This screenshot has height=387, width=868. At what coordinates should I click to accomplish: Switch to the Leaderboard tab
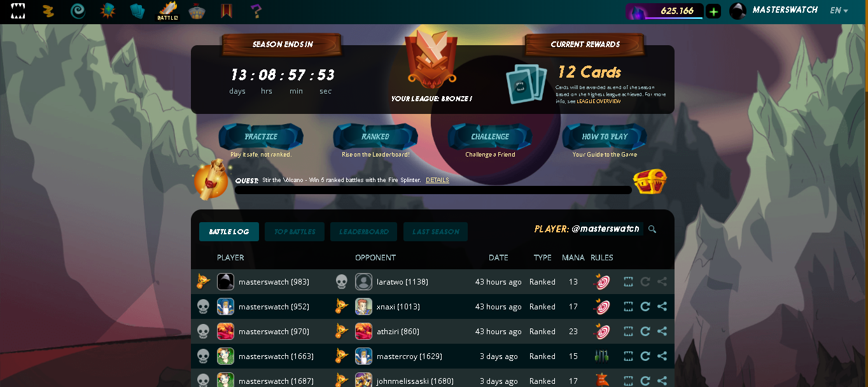[364, 232]
